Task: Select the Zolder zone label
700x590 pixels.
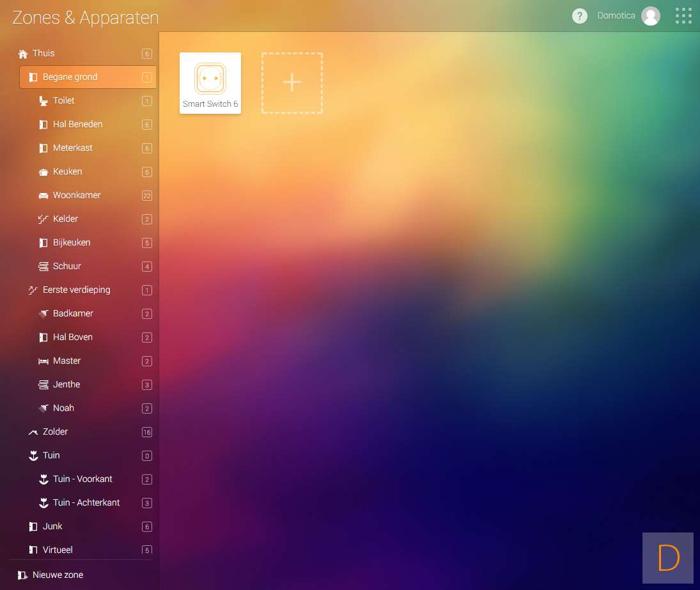Action: 56,432
